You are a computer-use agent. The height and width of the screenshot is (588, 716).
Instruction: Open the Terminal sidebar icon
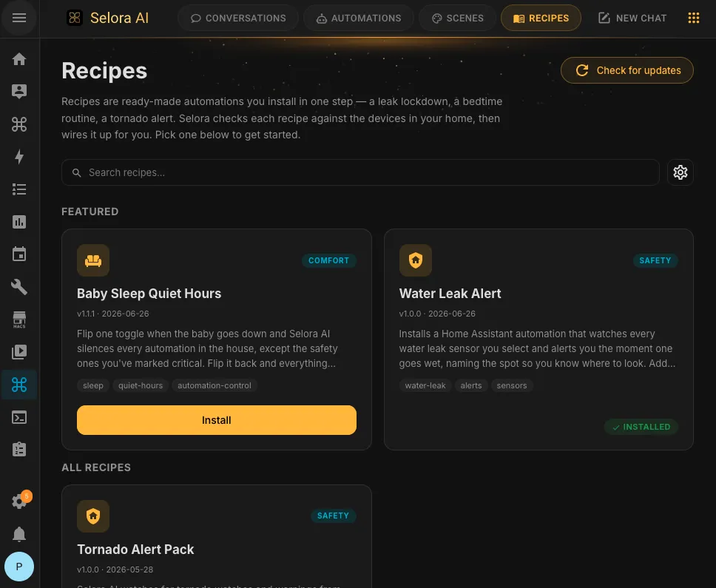coord(19,417)
